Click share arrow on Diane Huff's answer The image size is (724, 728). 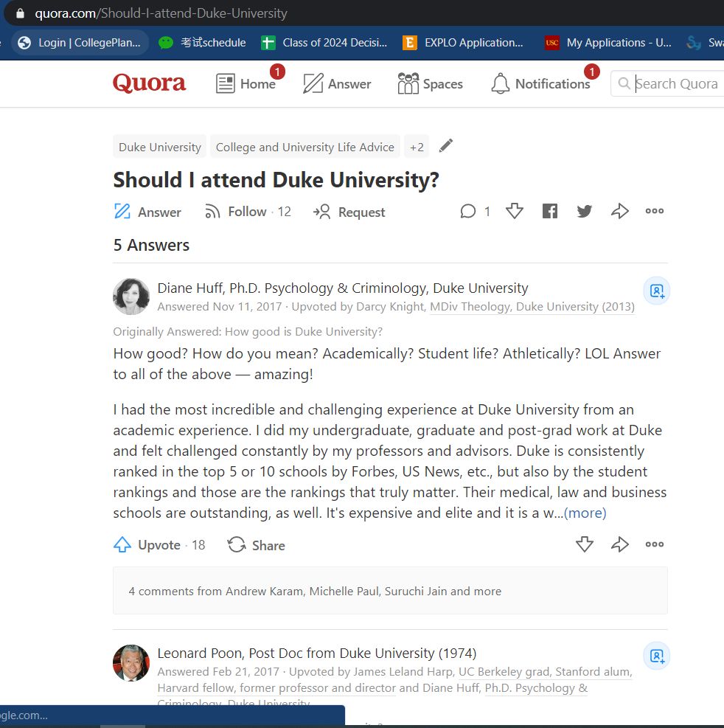pos(619,544)
